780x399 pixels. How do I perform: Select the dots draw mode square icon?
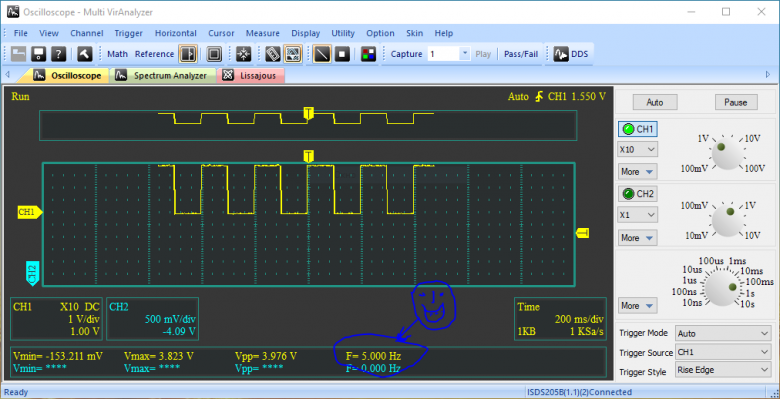[x=342, y=54]
